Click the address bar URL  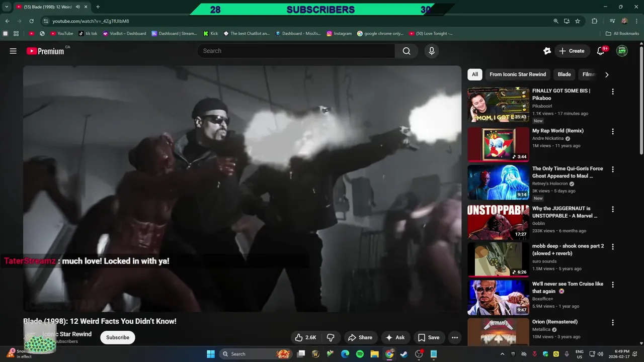[x=91, y=21]
